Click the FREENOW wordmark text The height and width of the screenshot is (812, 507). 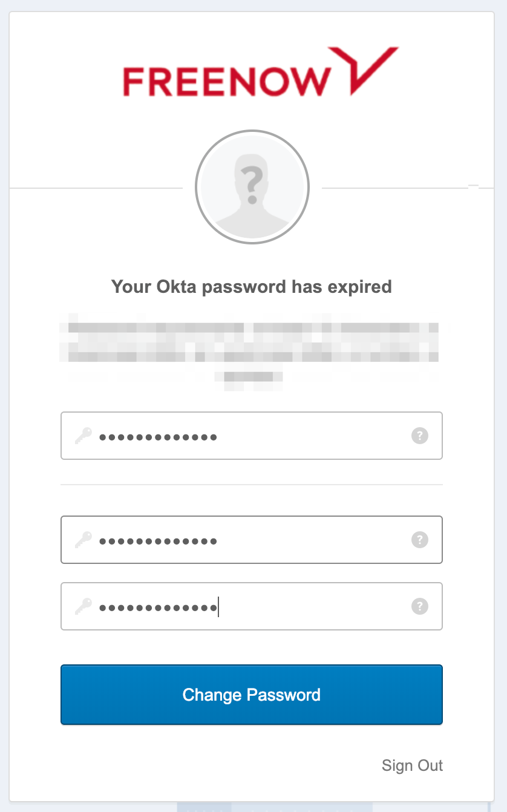click(227, 82)
